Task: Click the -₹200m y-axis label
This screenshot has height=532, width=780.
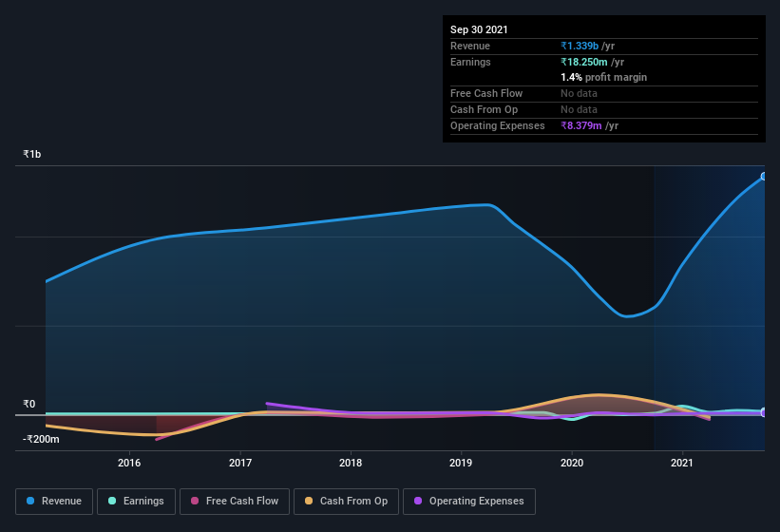Action: click(x=41, y=440)
